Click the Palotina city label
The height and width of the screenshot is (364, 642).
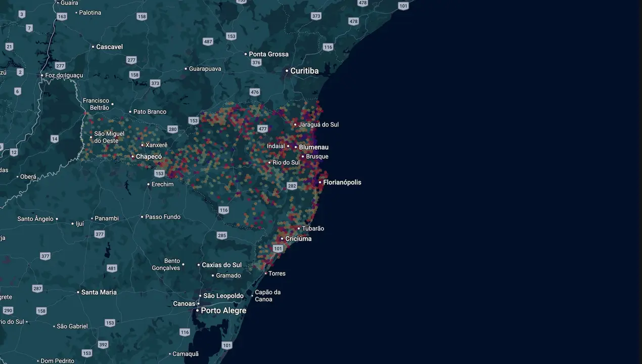(90, 12)
